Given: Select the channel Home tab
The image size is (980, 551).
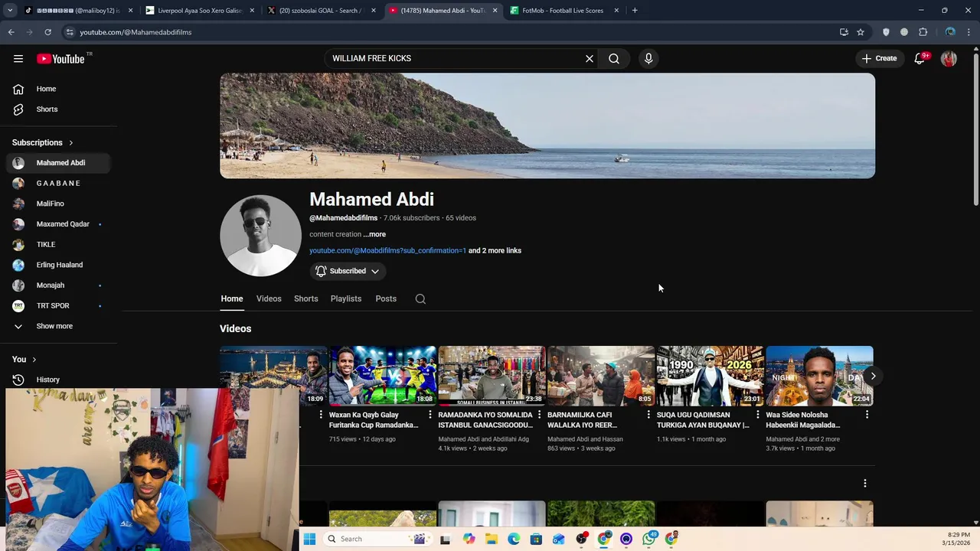Looking at the screenshot, I should 232,298.
